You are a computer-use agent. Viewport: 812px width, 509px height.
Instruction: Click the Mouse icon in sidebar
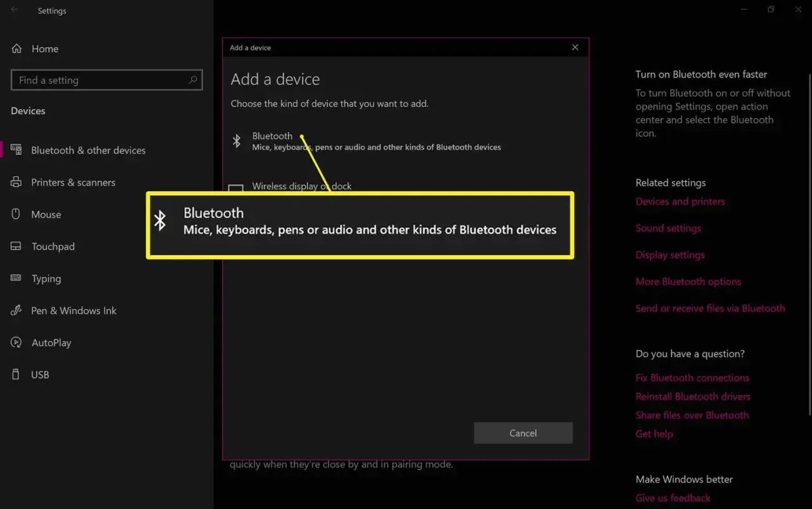(16, 214)
